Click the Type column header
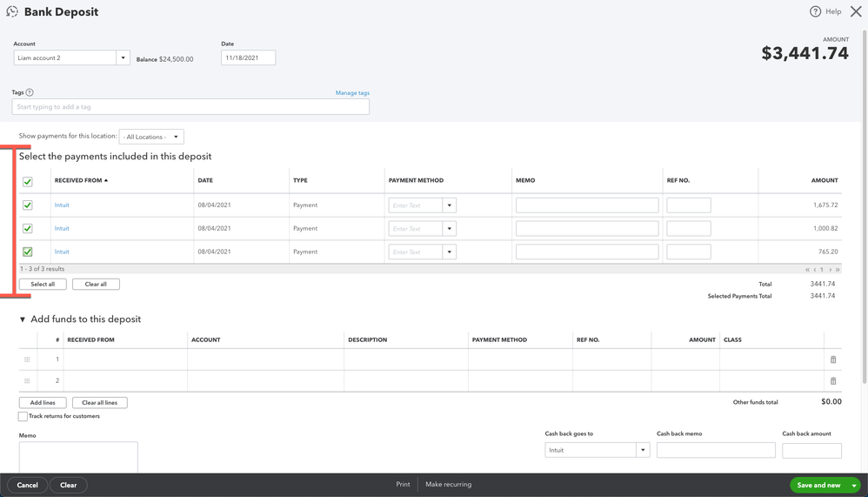The image size is (868, 497). click(x=300, y=180)
